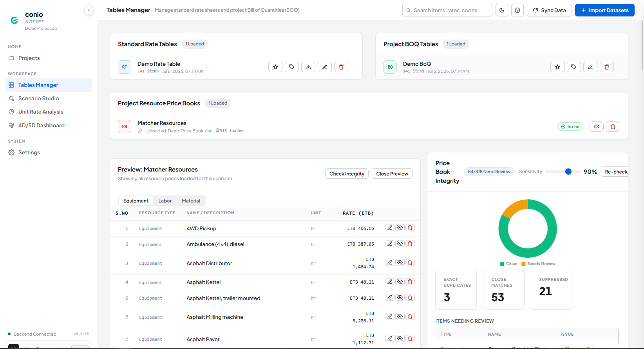Switch to the Labor tab
This screenshot has width=644, height=349.
[x=165, y=201]
